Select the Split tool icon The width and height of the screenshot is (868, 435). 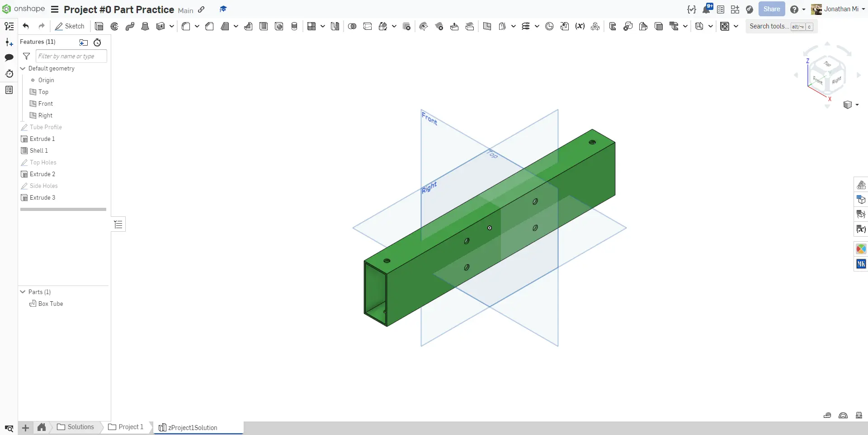click(368, 26)
